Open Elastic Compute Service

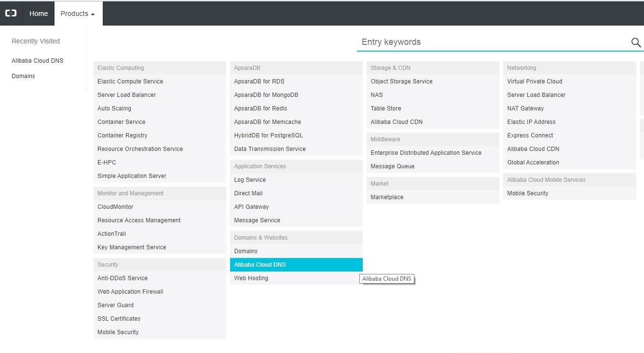tap(160, 81)
